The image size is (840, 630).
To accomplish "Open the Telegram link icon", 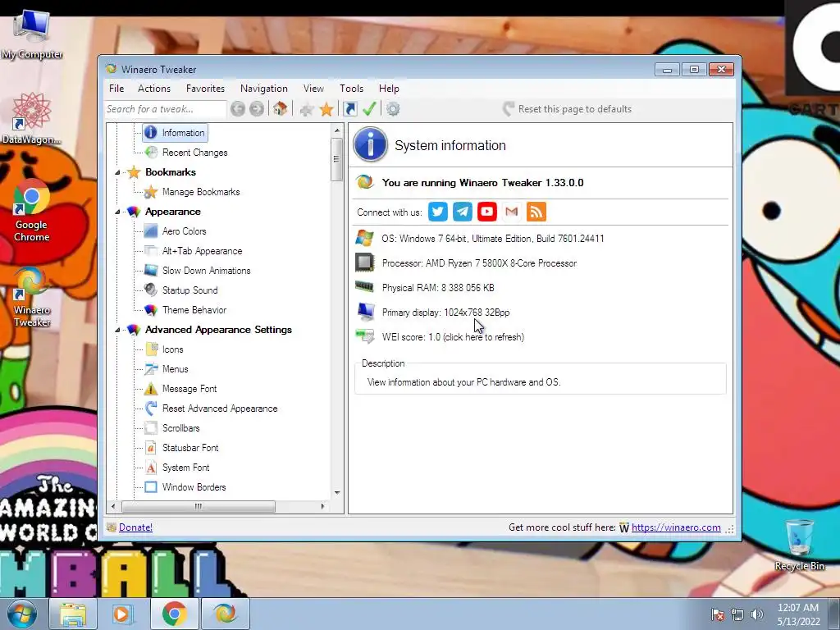I will 463,212.
